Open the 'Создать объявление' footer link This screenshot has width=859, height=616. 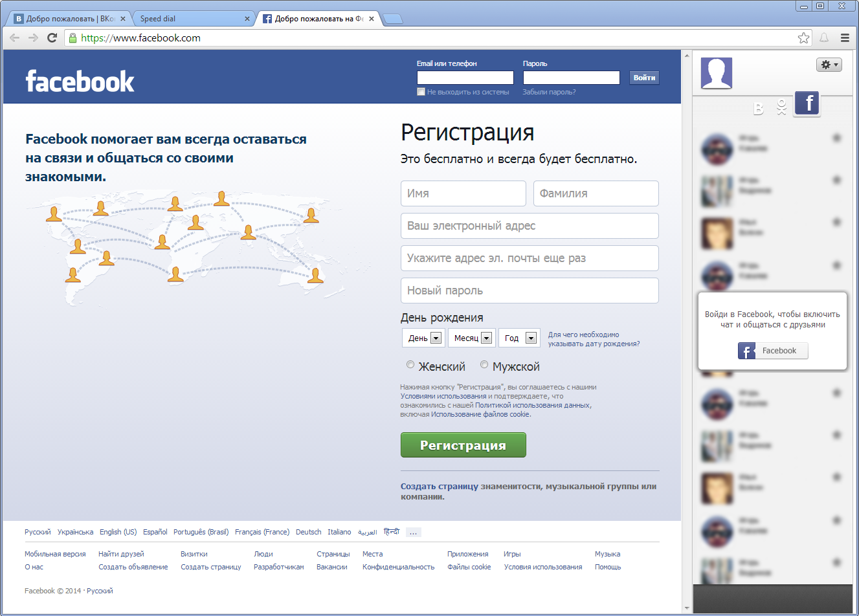click(133, 567)
